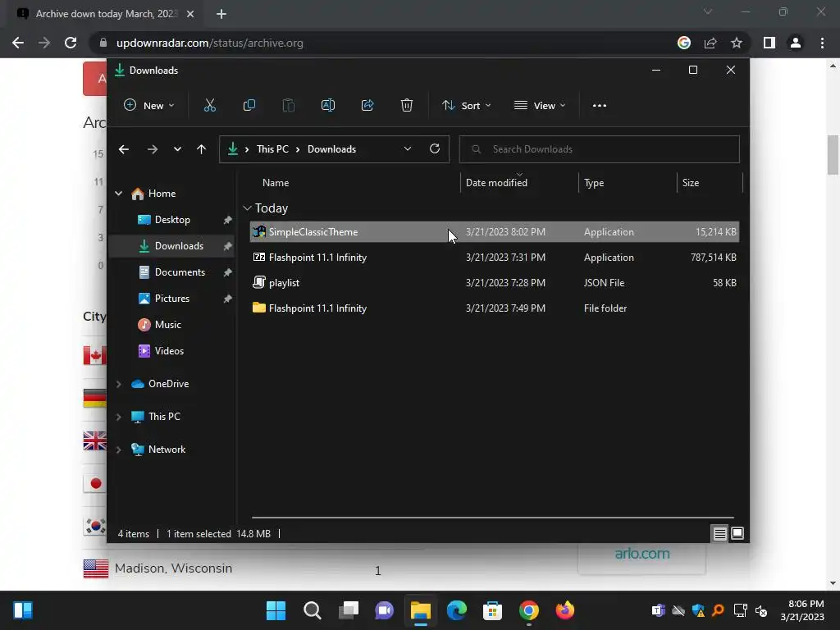The image size is (840, 630).
Task: Expand address bar previous locations dropdown
Action: tap(408, 149)
